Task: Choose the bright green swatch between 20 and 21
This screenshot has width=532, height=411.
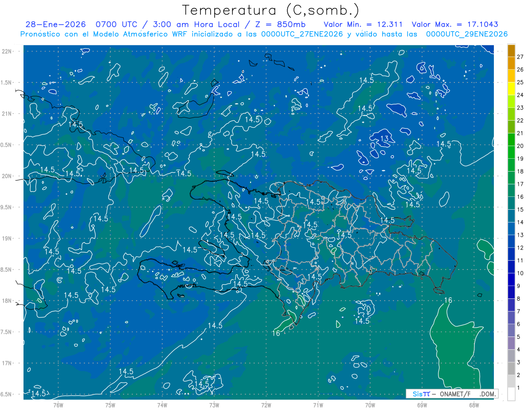Action: 511,140
